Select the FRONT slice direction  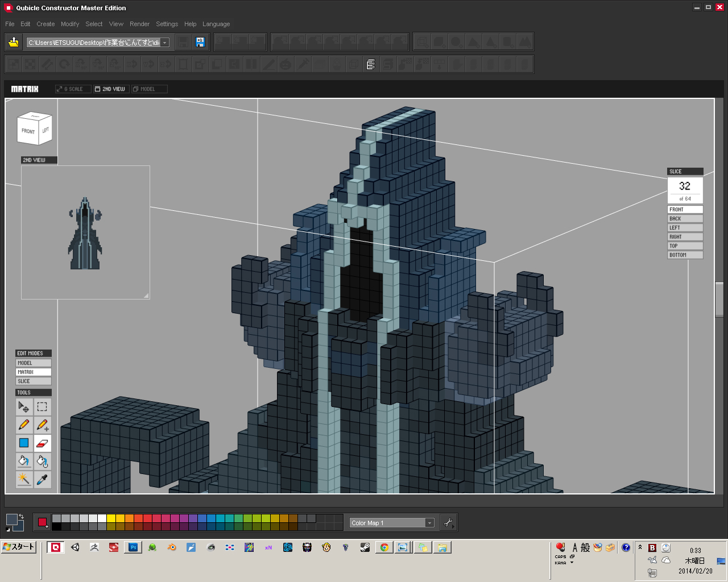(x=685, y=210)
